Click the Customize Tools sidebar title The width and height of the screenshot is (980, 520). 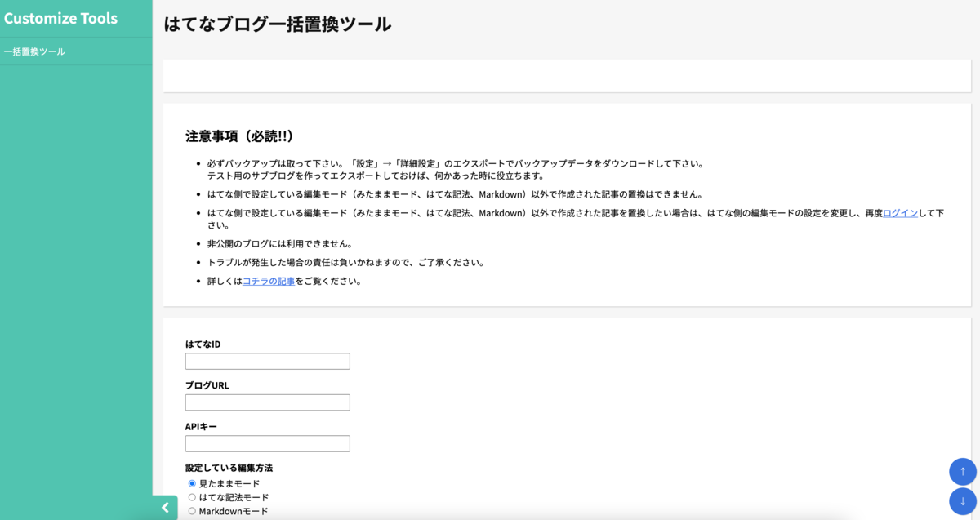[60, 18]
